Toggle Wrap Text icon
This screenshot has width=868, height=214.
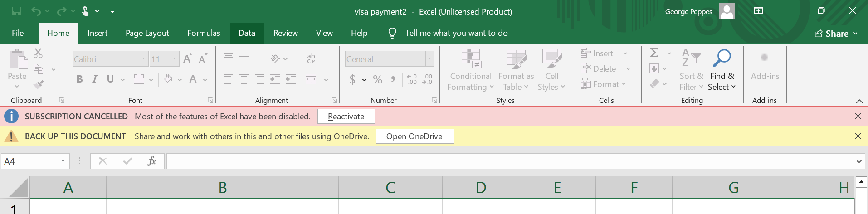[x=311, y=58]
